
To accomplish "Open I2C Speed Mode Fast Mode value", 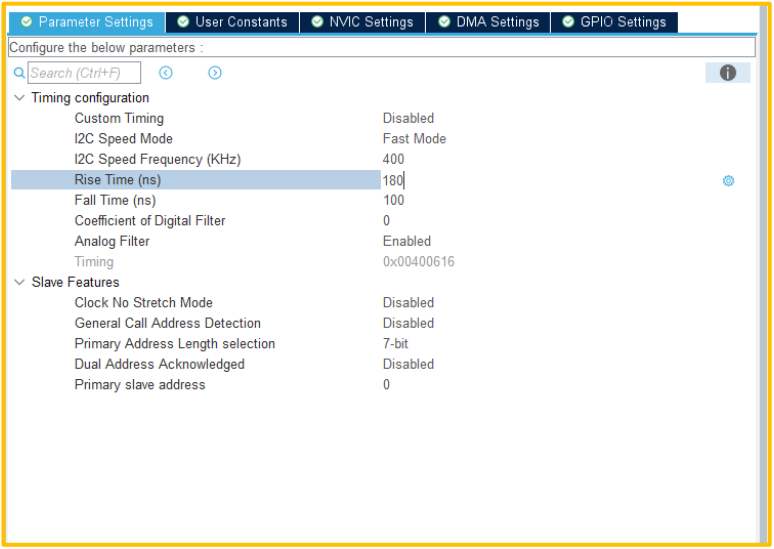I will point(414,139).
